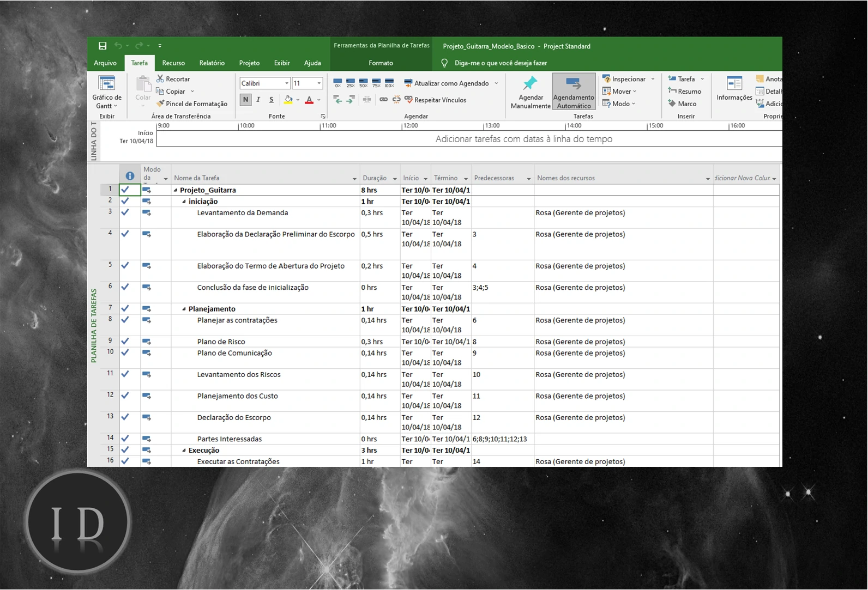
Task: Insert a Marco milestone
Action: 682,104
